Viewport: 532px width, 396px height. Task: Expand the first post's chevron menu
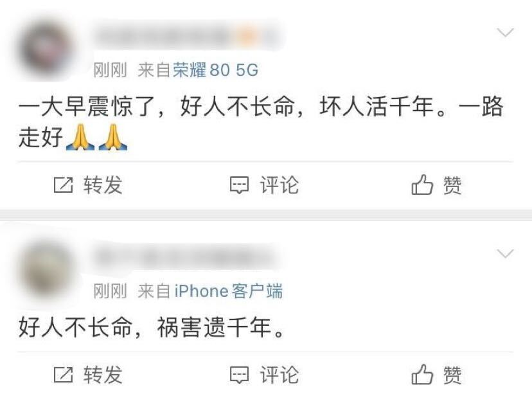[x=505, y=33]
